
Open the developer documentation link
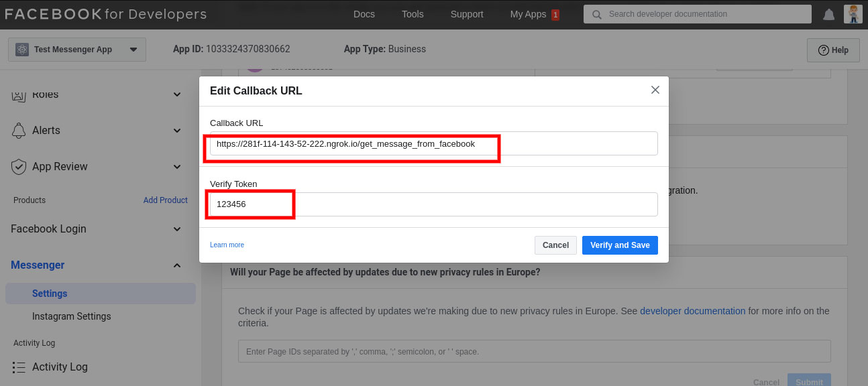point(693,311)
